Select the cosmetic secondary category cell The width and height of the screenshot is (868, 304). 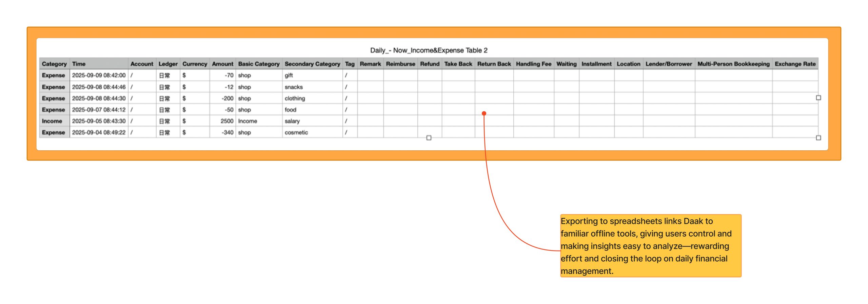click(x=312, y=132)
